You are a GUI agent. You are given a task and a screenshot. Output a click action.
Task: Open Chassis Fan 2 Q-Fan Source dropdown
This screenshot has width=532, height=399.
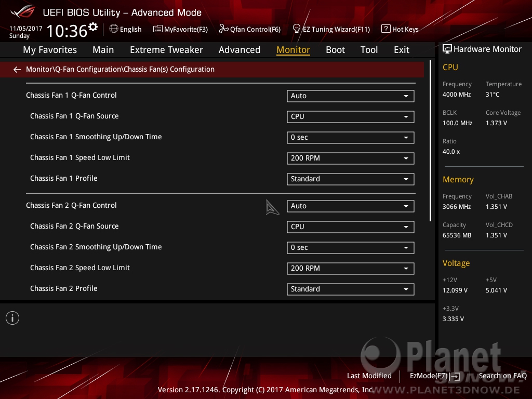click(351, 227)
